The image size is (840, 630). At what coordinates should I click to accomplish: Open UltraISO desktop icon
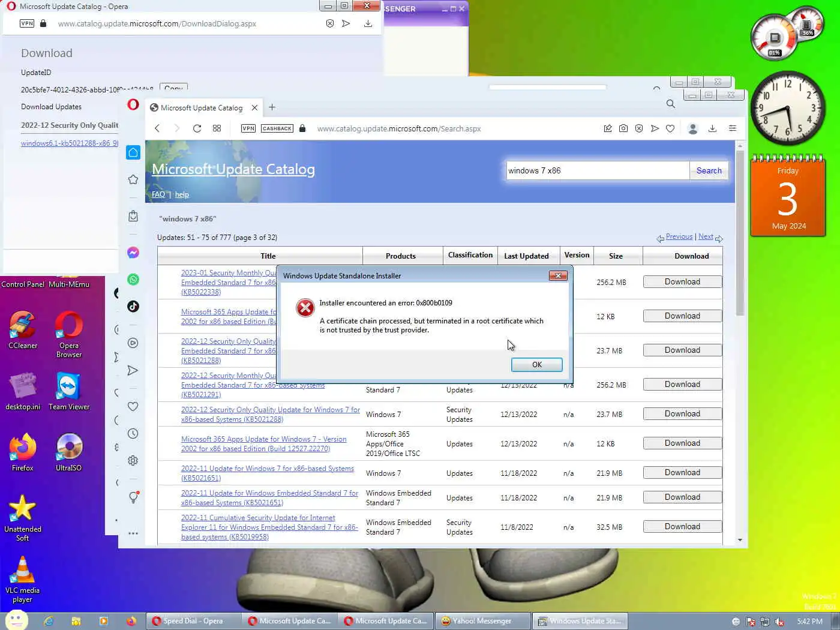point(69,452)
